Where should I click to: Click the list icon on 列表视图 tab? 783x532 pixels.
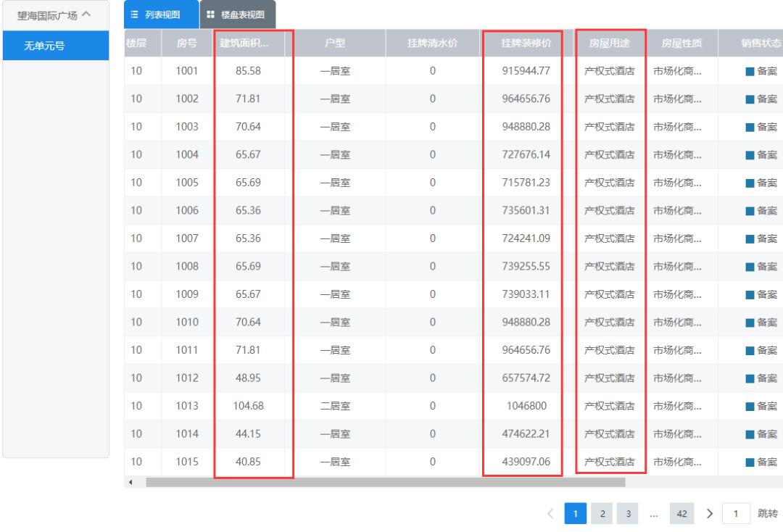[x=134, y=14]
